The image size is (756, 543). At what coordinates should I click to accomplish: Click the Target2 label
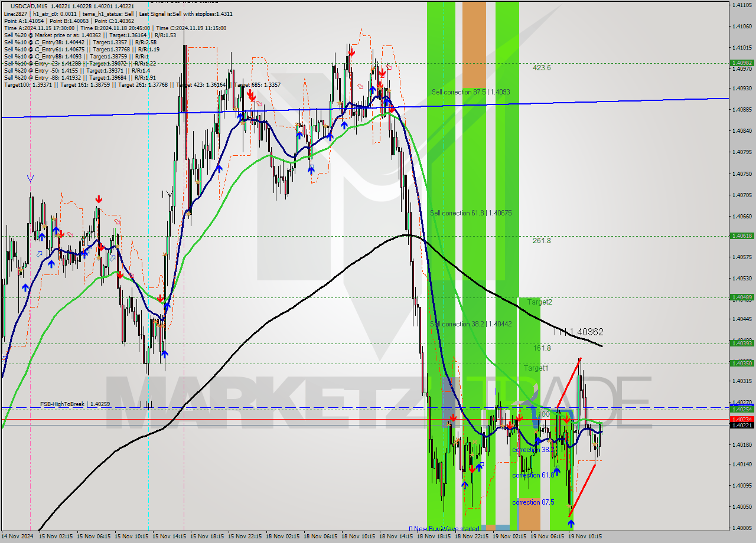tap(540, 302)
